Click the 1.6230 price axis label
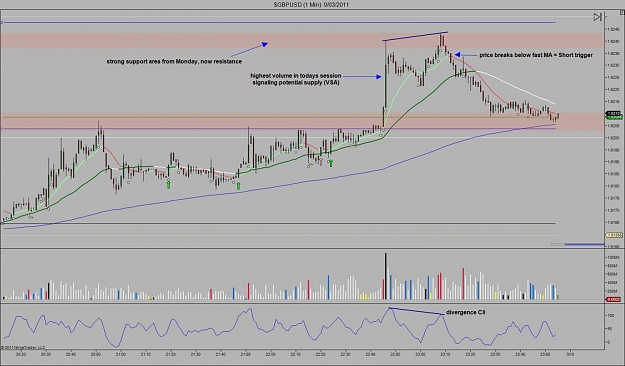This screenshot has width=625, height=366. [x=613, y=65]
